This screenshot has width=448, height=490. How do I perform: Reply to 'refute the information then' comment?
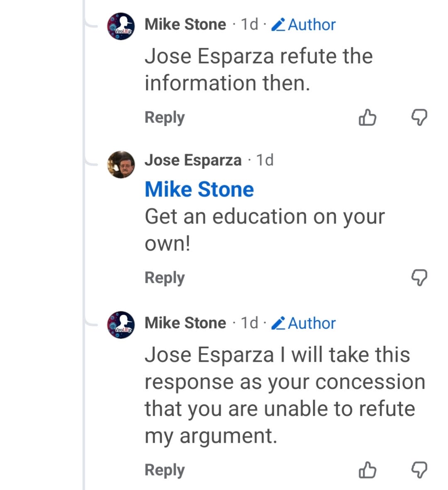coord(164,118)
